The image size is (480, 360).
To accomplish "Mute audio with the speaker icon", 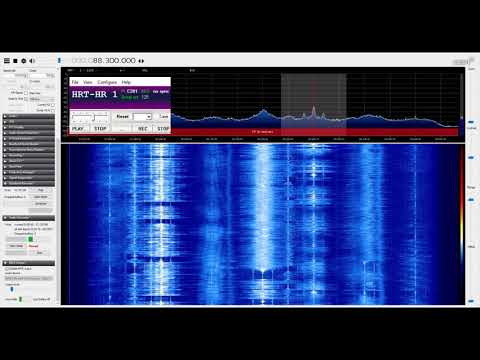I will click(32, 61).
